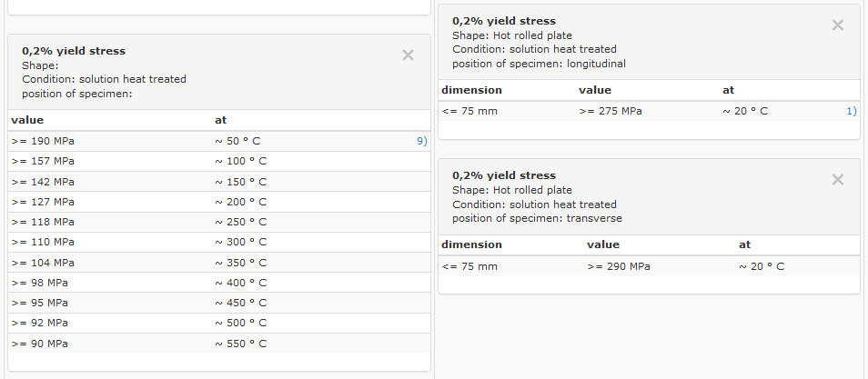Select the >= 142 MPa at 150 °C row
868x379 pixels.
click(x=219, y=182)
